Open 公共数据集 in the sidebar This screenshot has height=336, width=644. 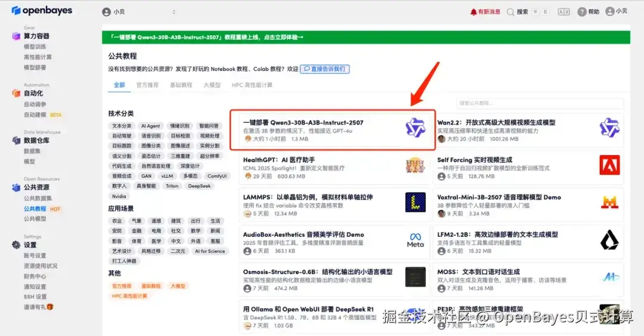click(38, 199)
